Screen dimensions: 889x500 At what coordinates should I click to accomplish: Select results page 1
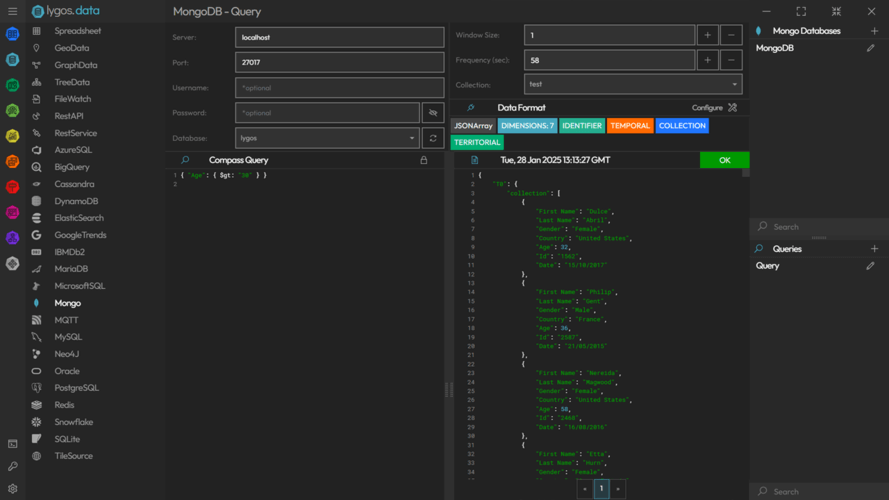click(x=602, y=489)
